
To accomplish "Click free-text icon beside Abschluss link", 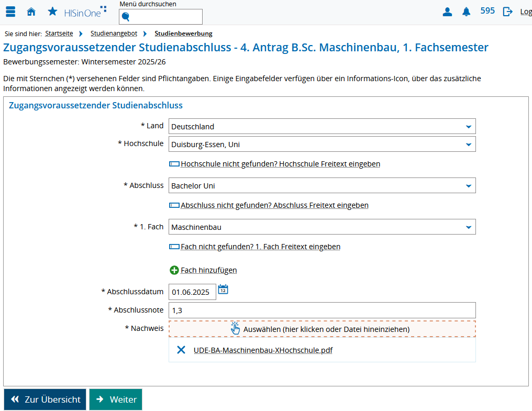I will click(x=174, y=205).
